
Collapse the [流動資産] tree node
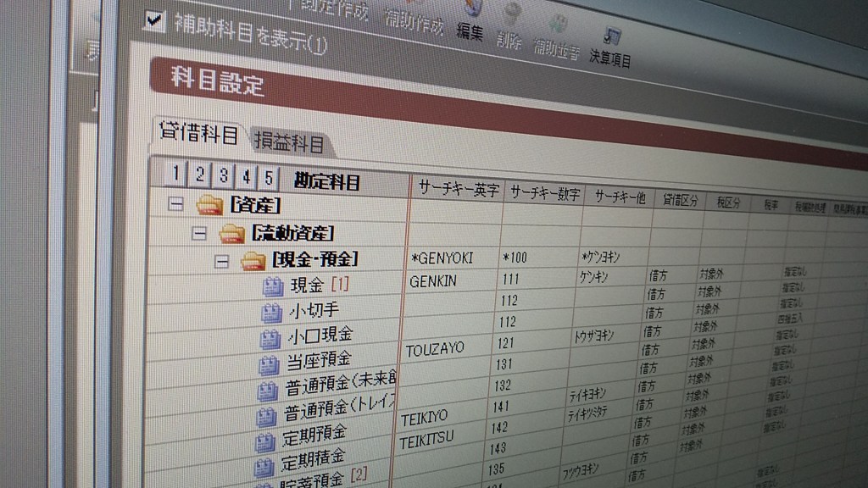[x=199, y=231]
